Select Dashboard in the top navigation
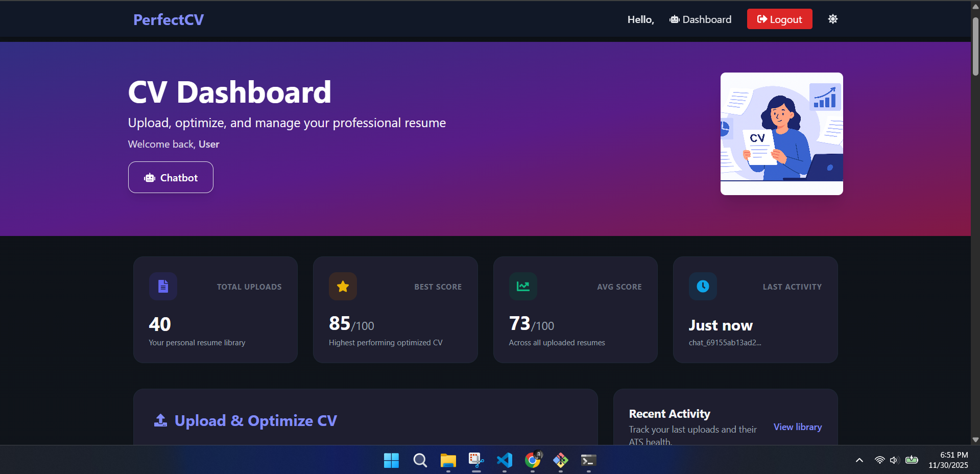Screen dimensions: 980x474 tap(706, 19)
